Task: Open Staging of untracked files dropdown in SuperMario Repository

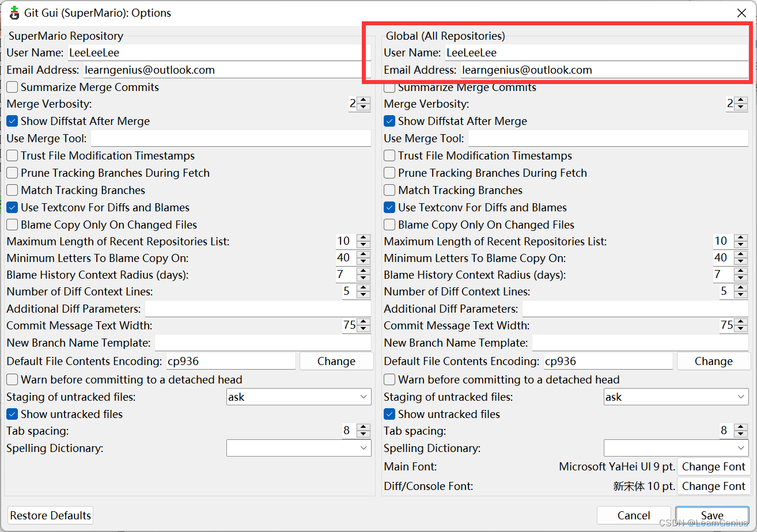Action: point(298,397)
